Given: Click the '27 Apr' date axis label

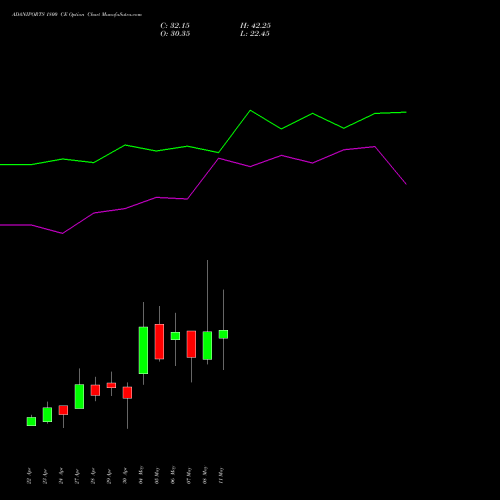Looking at the screenshot, I should pyautogui.click(x=77, y=476).
